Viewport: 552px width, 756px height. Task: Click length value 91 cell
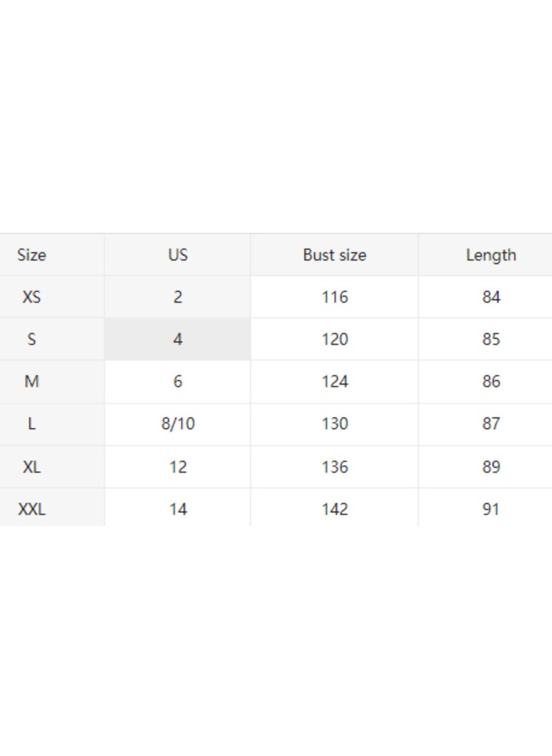click(x=486, y=507)
